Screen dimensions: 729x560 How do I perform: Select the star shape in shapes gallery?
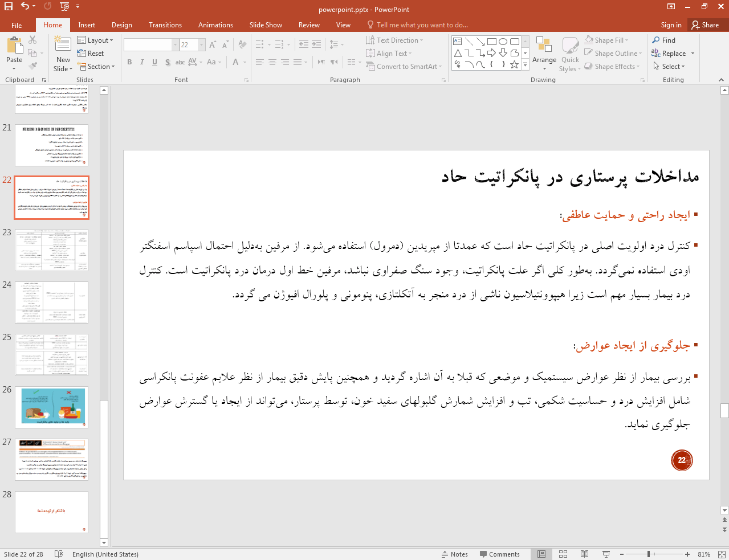click(x=514, y=64)
